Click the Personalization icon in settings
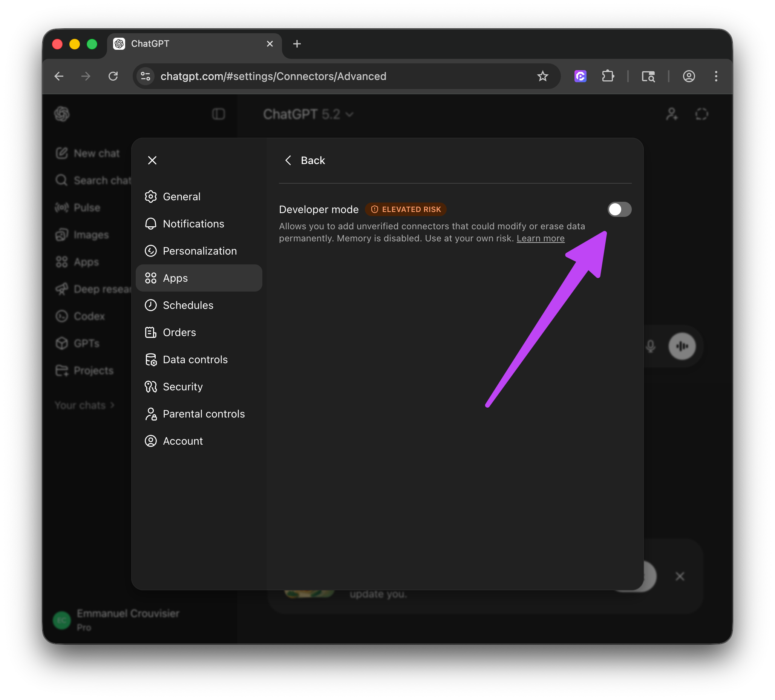775x700 pixels. (x=151, y=251)
